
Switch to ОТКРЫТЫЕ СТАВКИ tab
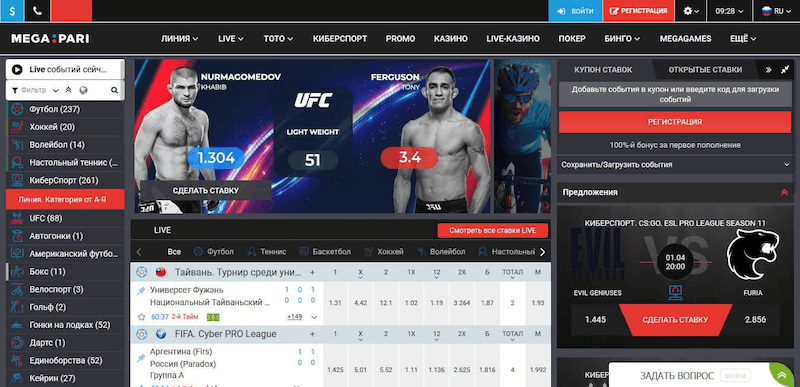[705, 70]
